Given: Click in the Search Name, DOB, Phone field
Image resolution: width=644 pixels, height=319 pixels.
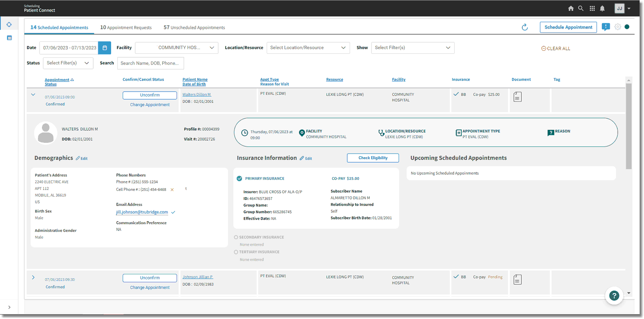Looking at the screenshot, I should tap(151, 63).
